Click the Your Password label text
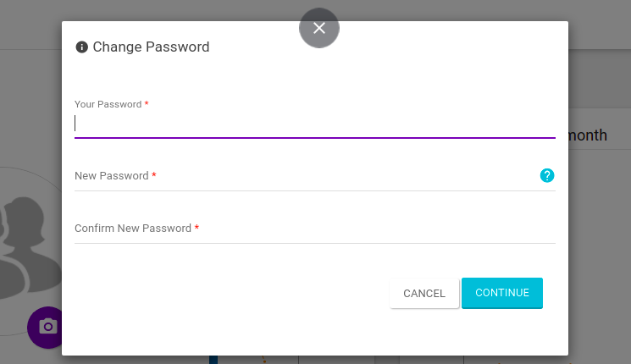 click(x=108, y=104)
